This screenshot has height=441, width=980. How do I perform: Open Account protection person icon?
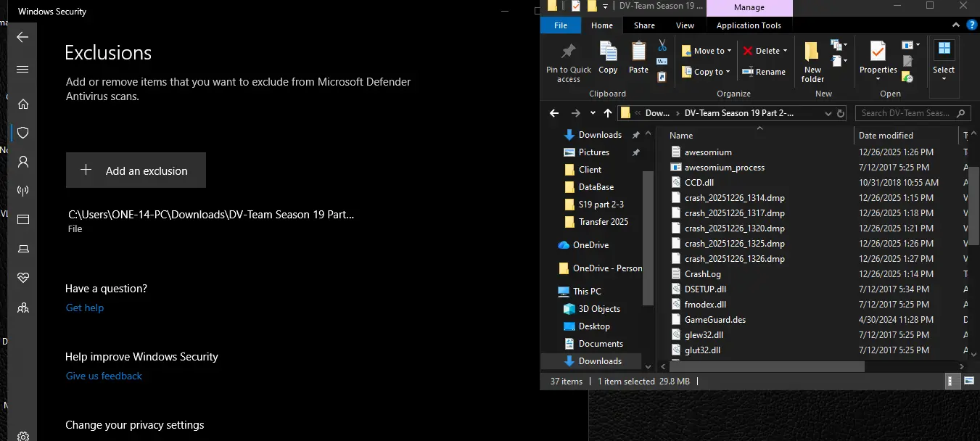pyautogui.click(x=22, y=162)
